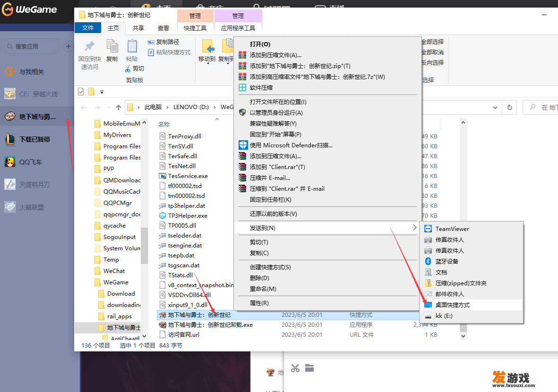The width and height of the screenshot is (558, 392).
Task: Click 软件压缩 in the context menu
Action: (327, 87)
